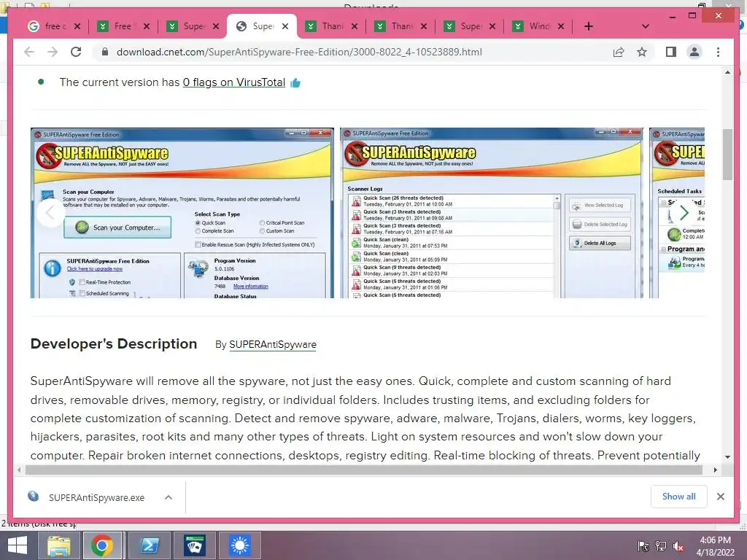The width and height of the screenshot is (747, 560).
Task: Open the Scanner Logs screenshot thumbnail
Action: tap(491, 213)
